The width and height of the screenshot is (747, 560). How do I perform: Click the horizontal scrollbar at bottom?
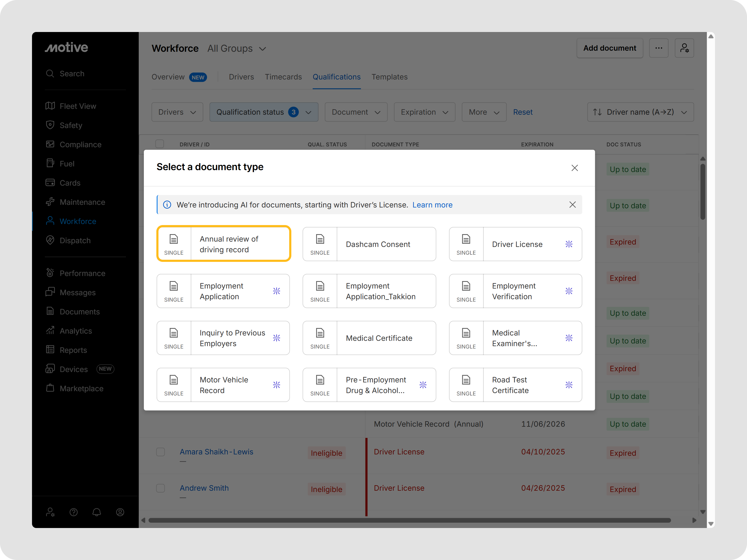coord(409,520)
